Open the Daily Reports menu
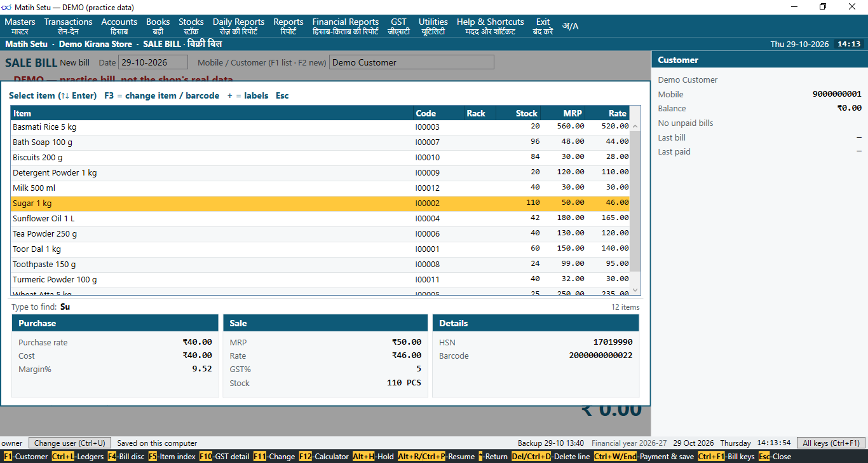 click(x=238, y=26)
